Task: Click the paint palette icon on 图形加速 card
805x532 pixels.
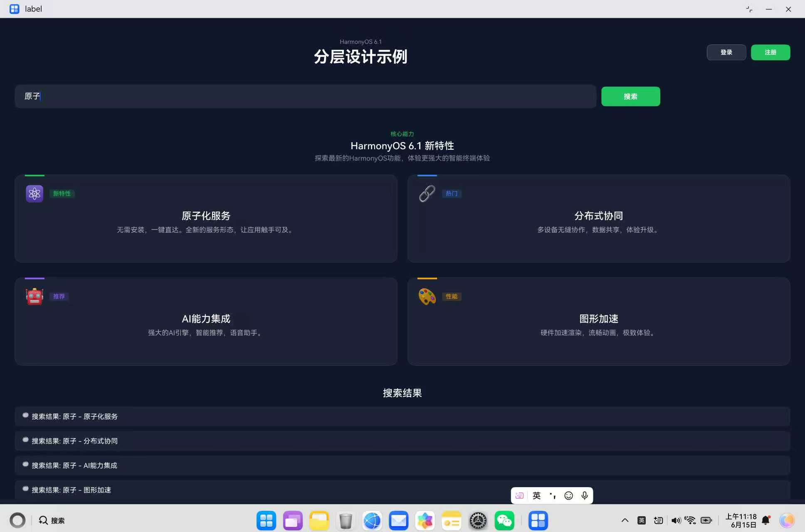Action: click(427, 297)
